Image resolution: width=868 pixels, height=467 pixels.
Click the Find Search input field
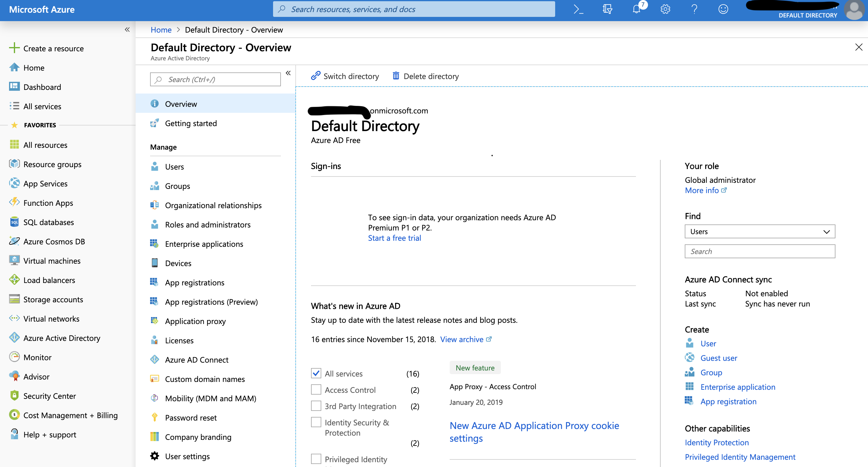(760, 252)
